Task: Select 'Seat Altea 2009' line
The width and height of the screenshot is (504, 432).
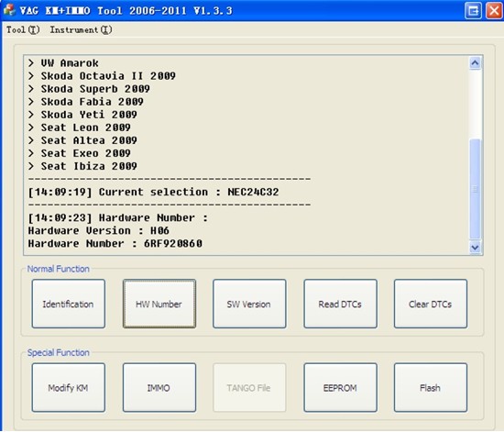Action: [82, 140]
